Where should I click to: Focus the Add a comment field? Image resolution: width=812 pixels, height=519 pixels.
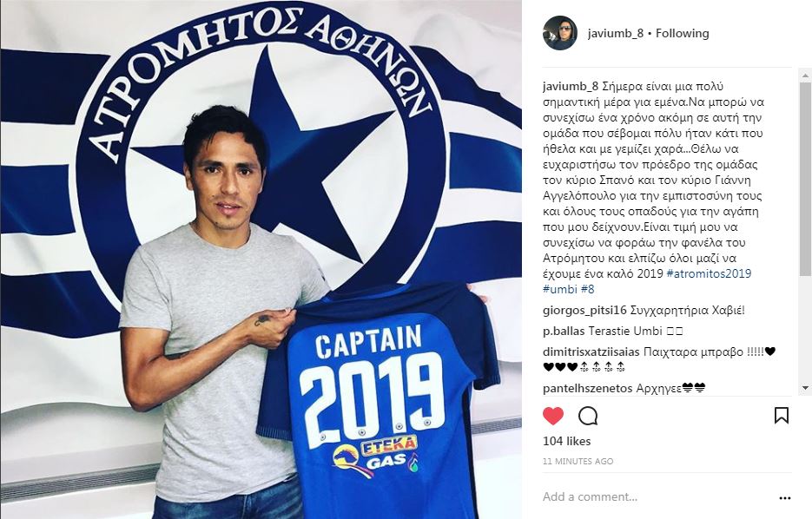(x=657, y=496)
